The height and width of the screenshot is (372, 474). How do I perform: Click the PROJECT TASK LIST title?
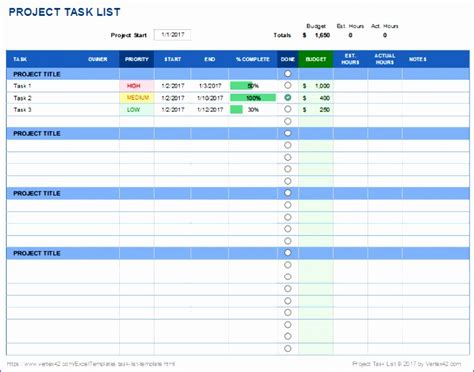tap(64, 12)
